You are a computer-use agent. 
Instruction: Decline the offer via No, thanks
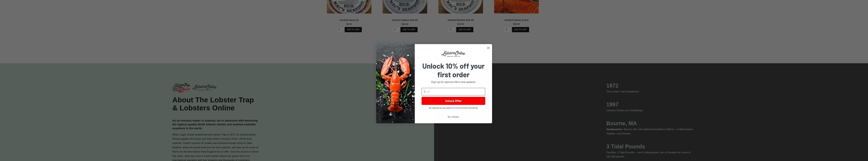453,117
